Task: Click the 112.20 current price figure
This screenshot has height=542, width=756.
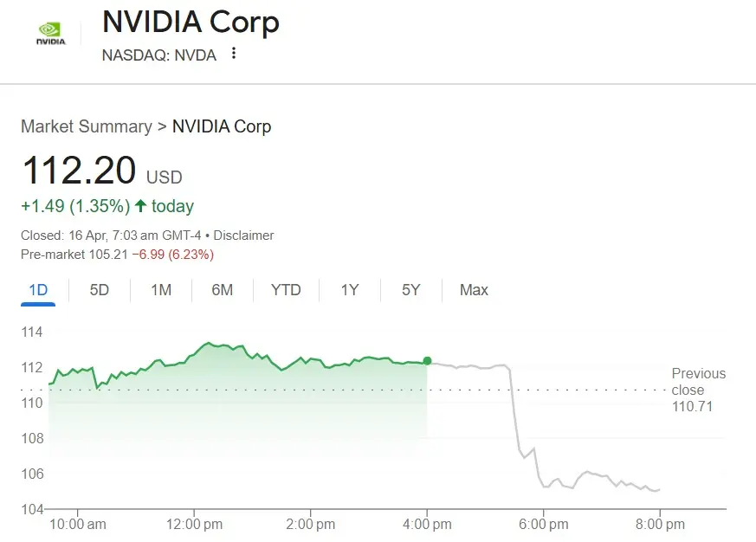Action: tap(79, 171)
